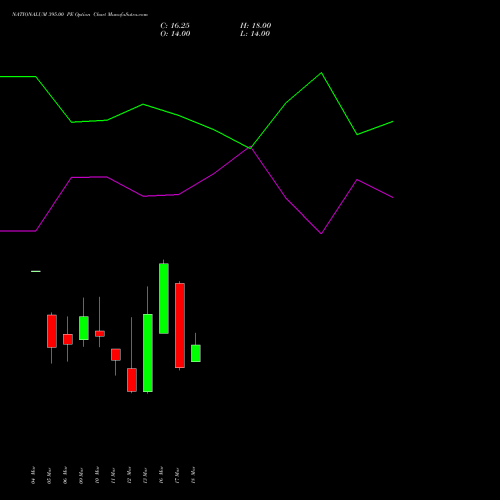Select the red candlestick for 05 Mar

(x=52, y=331)
